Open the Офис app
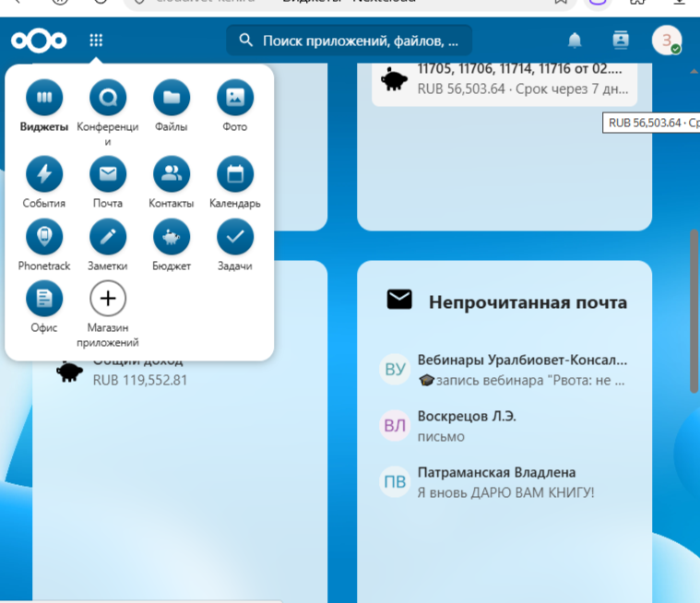This screenshot has width=700, height=603. coord(44,307)
